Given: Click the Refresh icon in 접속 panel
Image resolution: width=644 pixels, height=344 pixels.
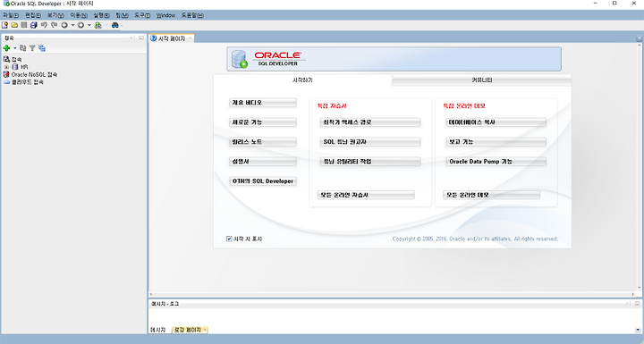Looking at the screenshot, I should click(23, 48).
